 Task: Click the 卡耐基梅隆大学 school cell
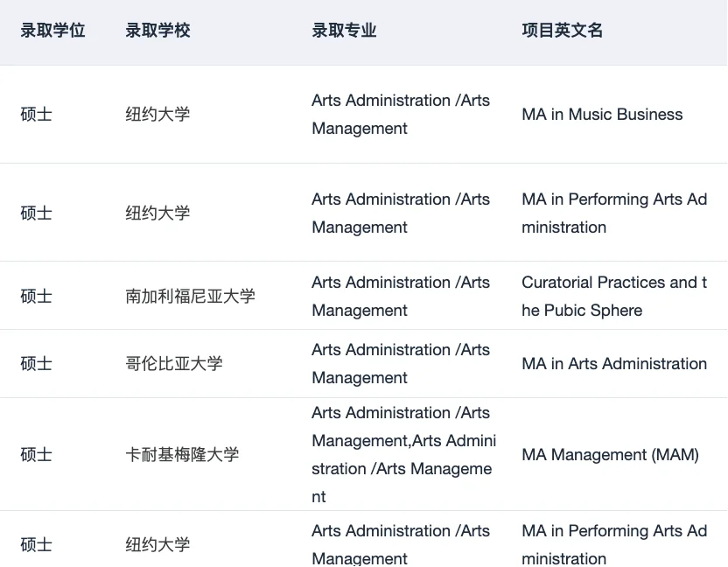pos(182,454)
